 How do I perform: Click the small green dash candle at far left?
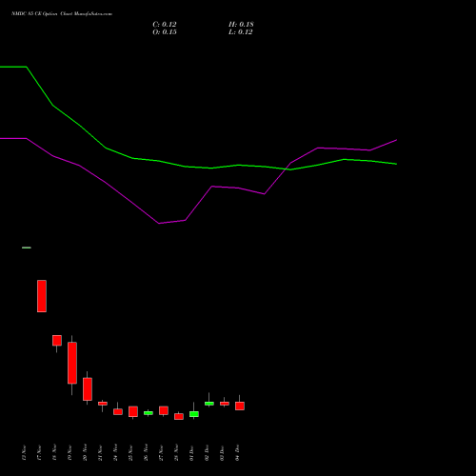(x=27, y=248)
